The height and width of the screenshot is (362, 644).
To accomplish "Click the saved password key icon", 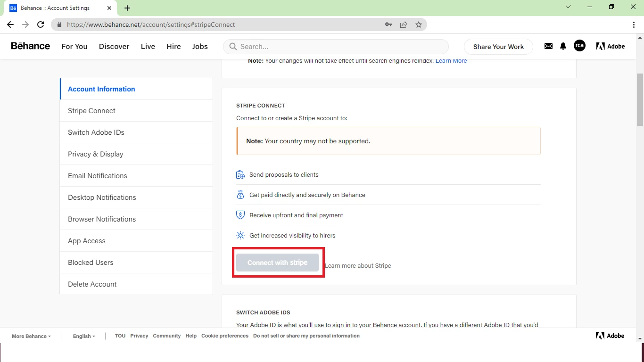I will (388, 25).
